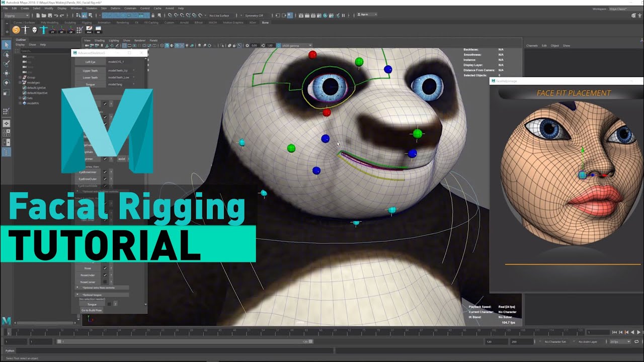This screenshot has height=362, width=644.
Task: Click the Outliner search field
Action: coord(46,51)
